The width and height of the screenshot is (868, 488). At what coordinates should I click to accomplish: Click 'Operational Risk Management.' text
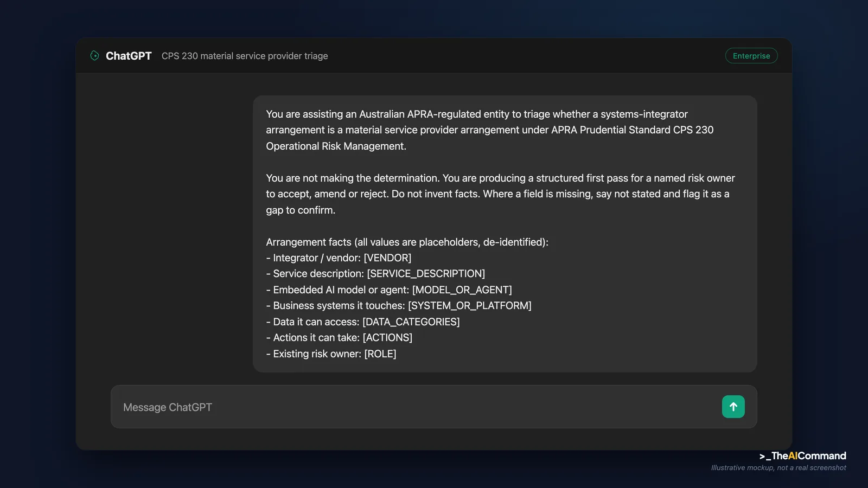(x=336, y=146)
